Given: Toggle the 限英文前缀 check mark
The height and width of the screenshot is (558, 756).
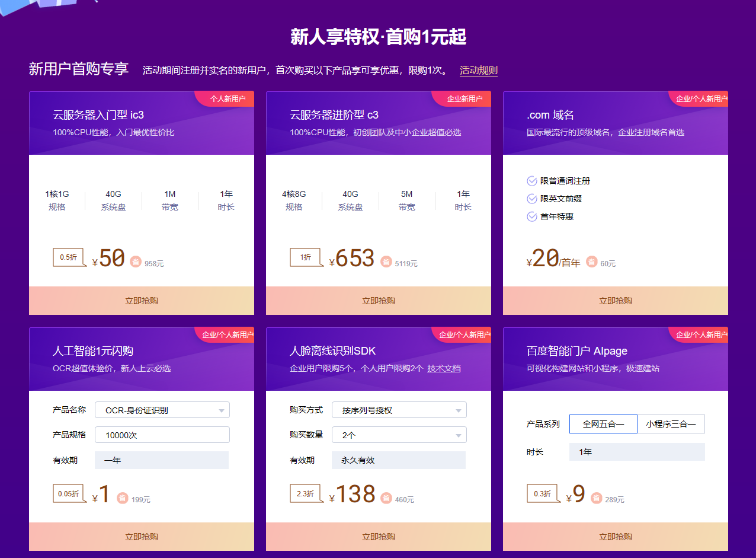Looking at the screenshot, I should 531,199.
